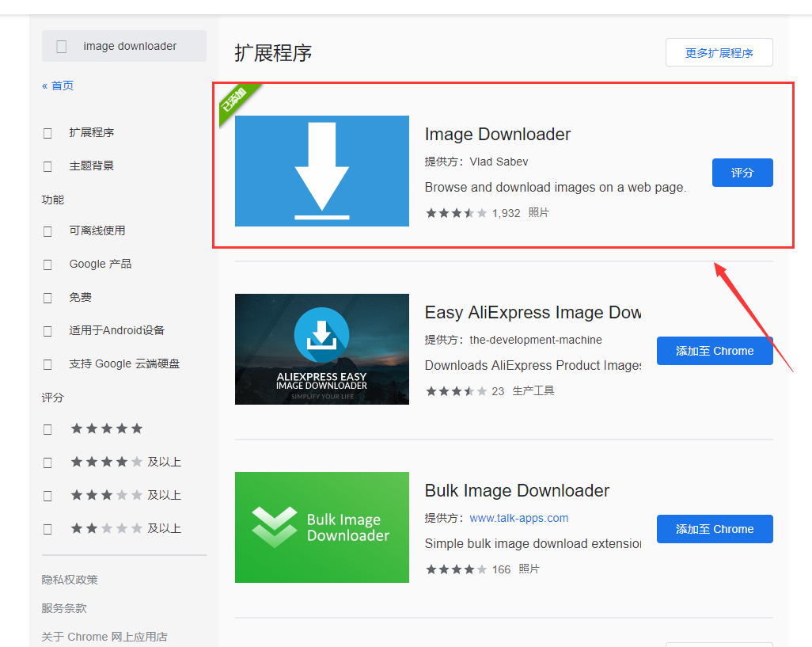This screenshot has height=647, width=812.
Task: Click the Bulk Image Downloader green icon
Action: 321,527
